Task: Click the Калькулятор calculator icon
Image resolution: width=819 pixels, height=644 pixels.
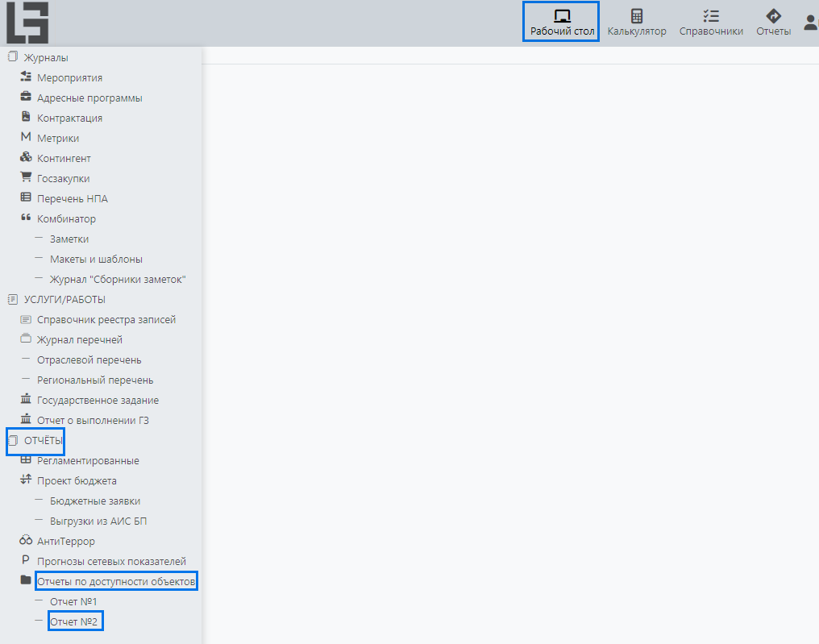Action: pyautogui.click(x=637, y=16)
